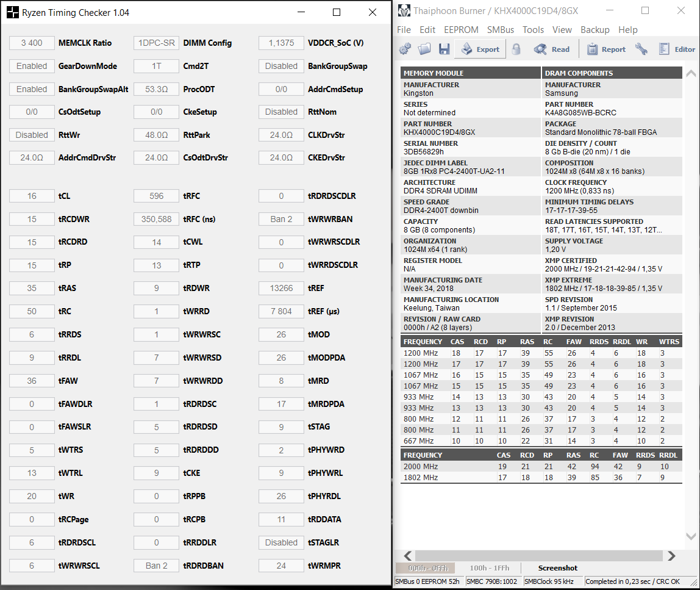Click the padlock icon in the toolbar
This screenshot has width=700, height=590.
coord(516,49)
